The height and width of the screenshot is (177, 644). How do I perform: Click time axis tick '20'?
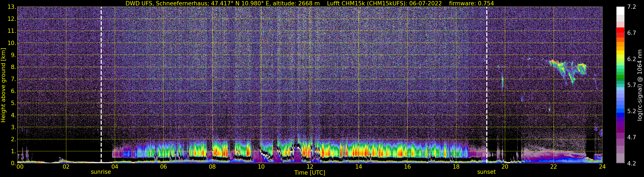coord(505,167)
